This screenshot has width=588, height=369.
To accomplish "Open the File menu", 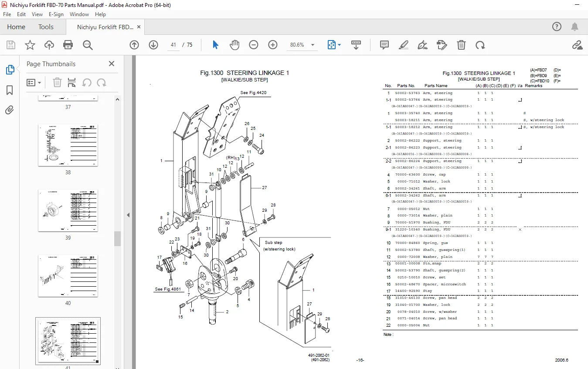I will [x=7, y=14].
